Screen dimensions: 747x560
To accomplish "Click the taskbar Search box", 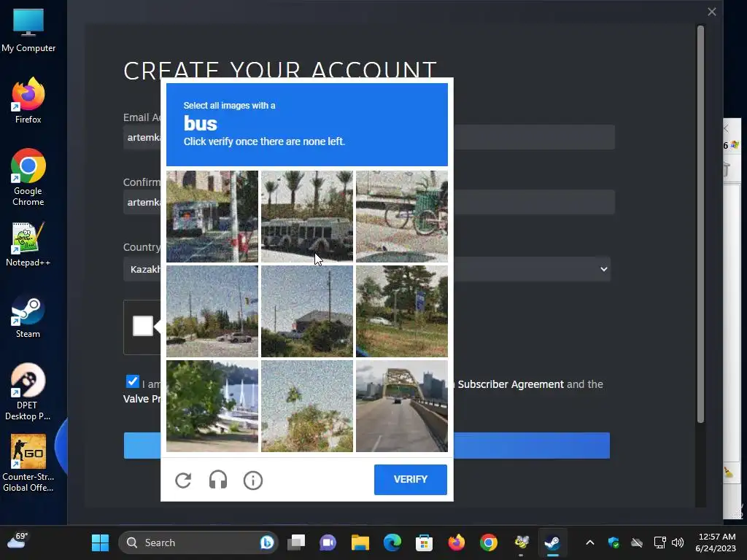I will click(x=198, y=542).
